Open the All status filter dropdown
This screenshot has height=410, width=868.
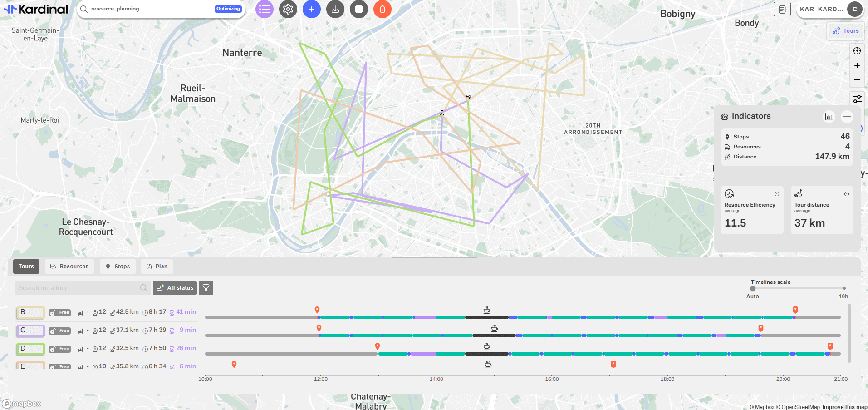point(175,288)
